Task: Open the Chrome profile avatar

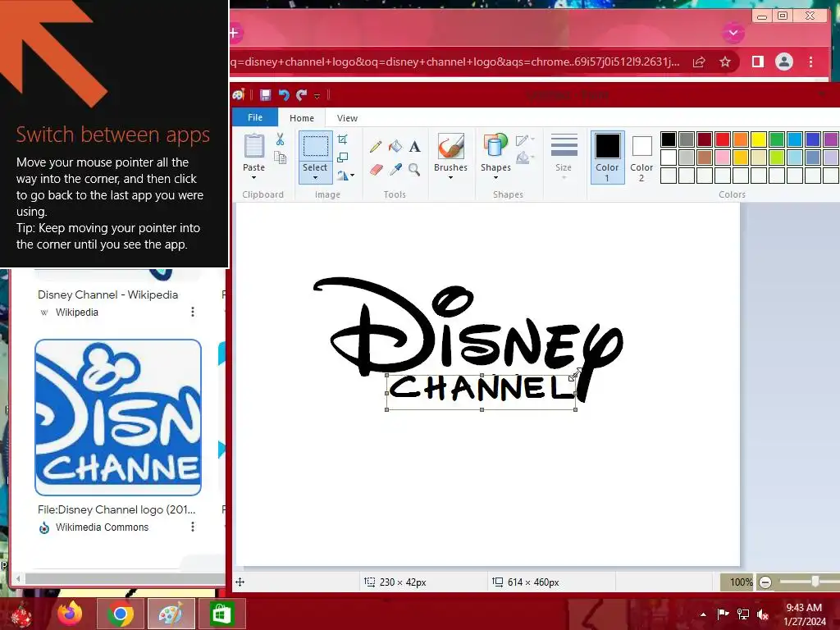Action: [783, 62]
